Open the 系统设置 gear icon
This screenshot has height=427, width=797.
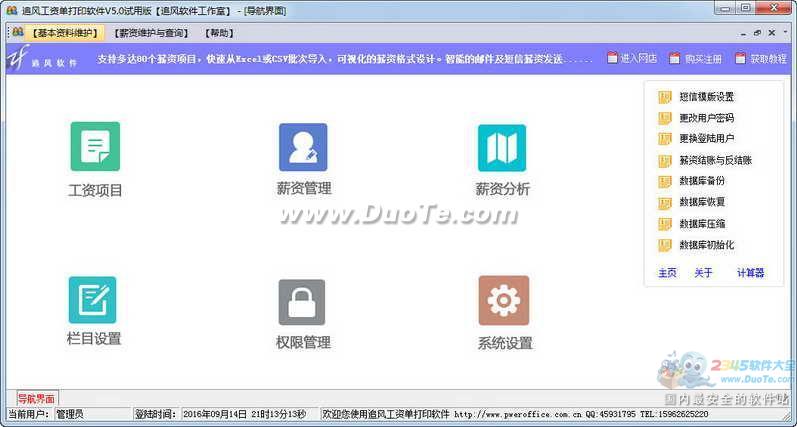click(504, 301)
